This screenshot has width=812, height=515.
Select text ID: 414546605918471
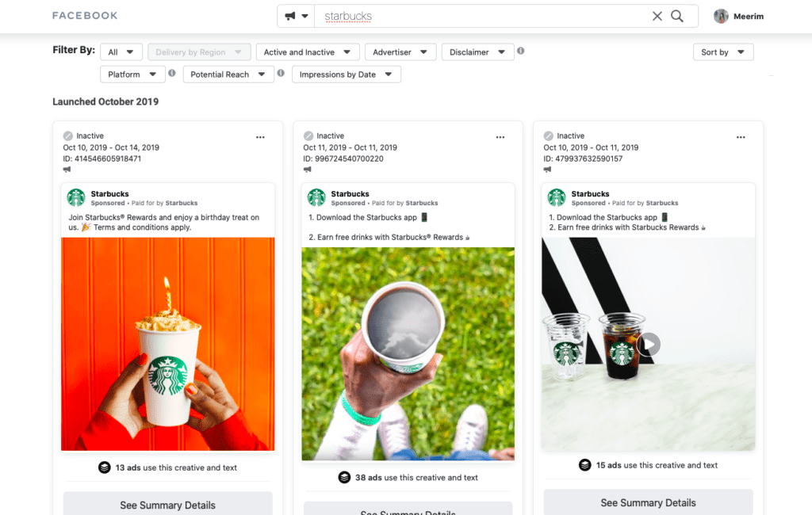pyautogui.click(x=102, y=158)
